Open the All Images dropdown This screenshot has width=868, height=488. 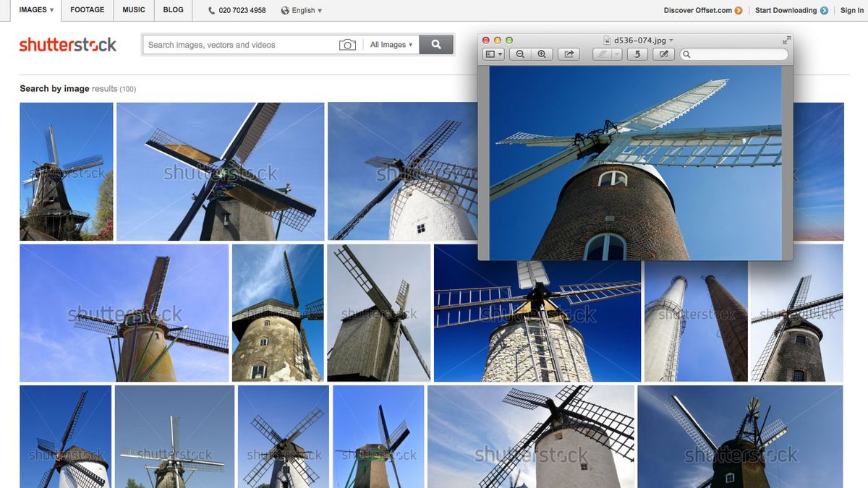click(x=391, y=44)
